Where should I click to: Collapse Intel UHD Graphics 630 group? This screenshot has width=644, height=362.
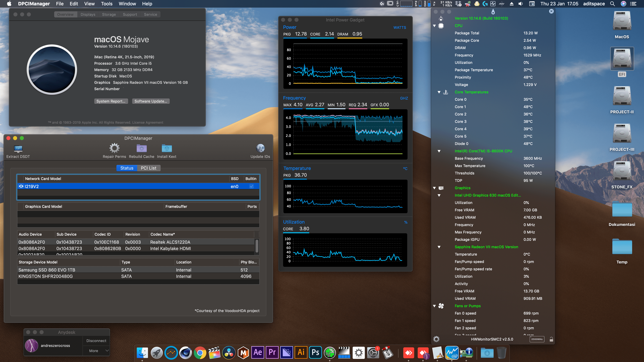click(x=439, y=195)
